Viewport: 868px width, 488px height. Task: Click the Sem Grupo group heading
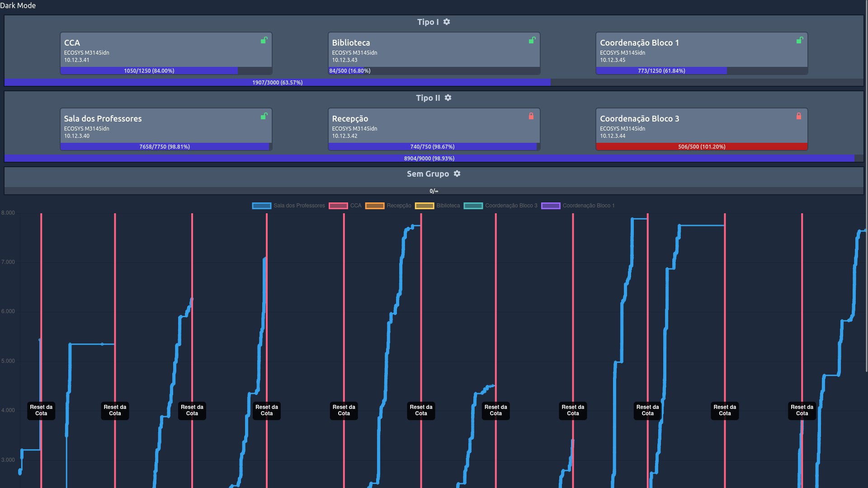click(428, 174)
